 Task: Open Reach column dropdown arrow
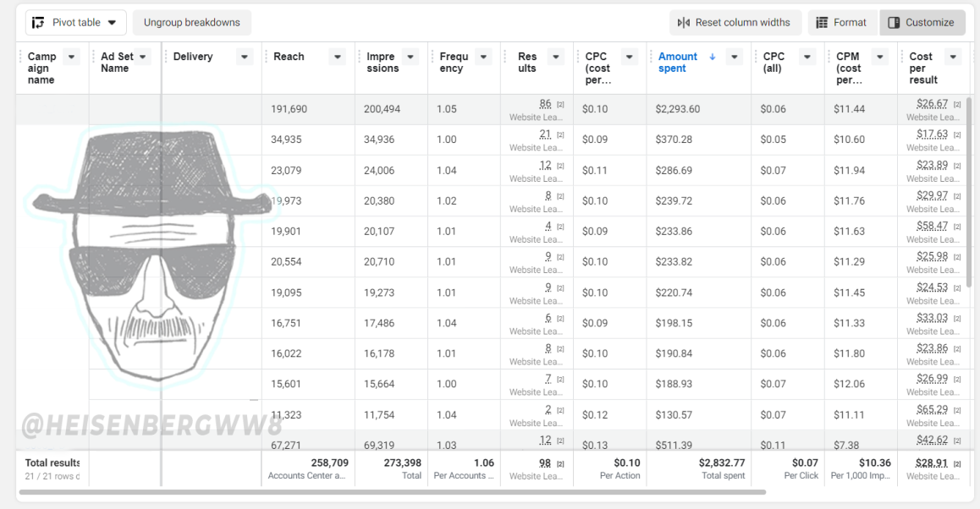point(338,57)
